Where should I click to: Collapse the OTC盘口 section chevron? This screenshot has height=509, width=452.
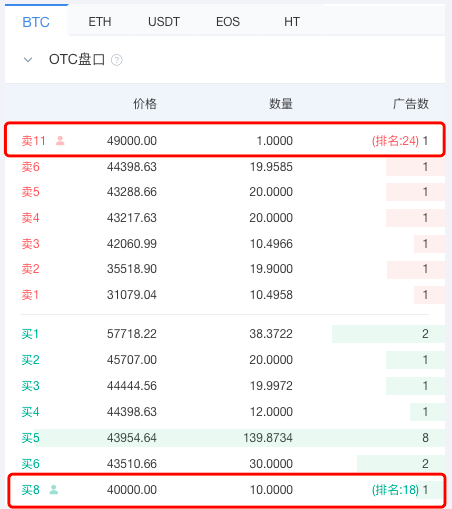(x=28, y=60)
